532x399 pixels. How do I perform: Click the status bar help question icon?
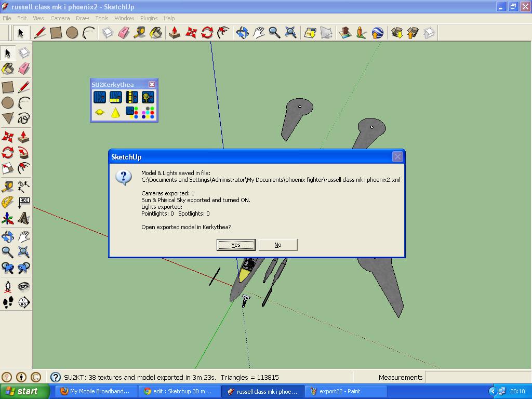pyautogui.click(x=55, y=377)
